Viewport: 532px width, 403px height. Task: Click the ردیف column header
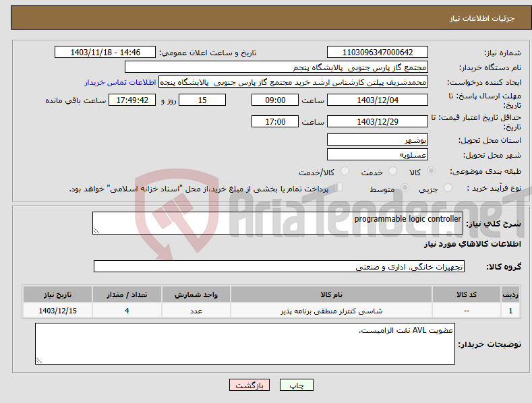click(510, 294)
